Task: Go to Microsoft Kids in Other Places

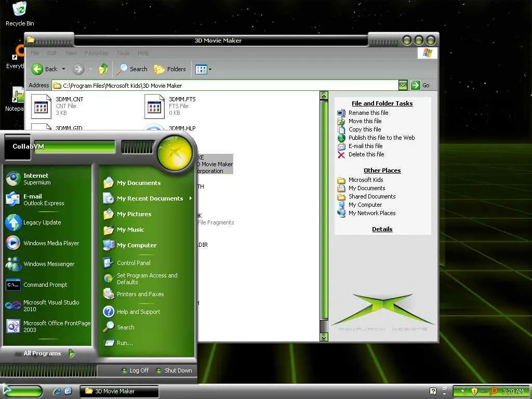Action: (x=365, y=180)
